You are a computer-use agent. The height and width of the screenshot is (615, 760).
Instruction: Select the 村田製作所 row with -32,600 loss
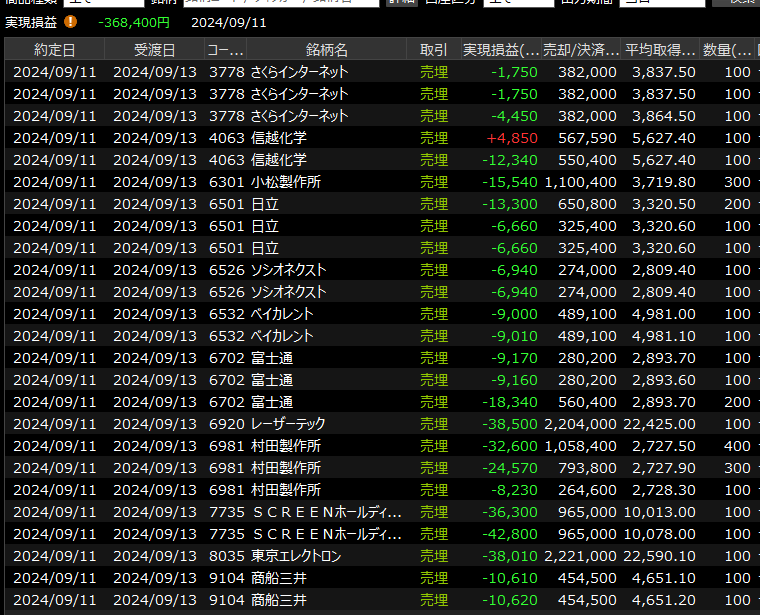tap(300, 446)
